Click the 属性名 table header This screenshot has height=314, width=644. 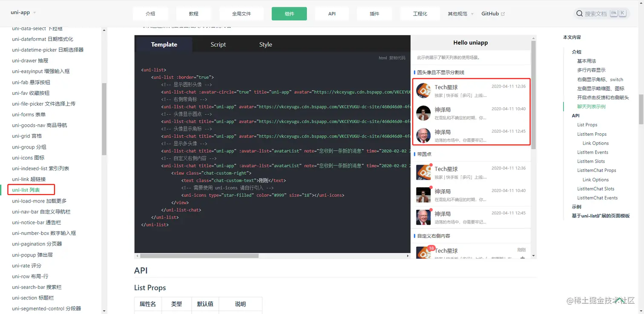click(148, 304)
